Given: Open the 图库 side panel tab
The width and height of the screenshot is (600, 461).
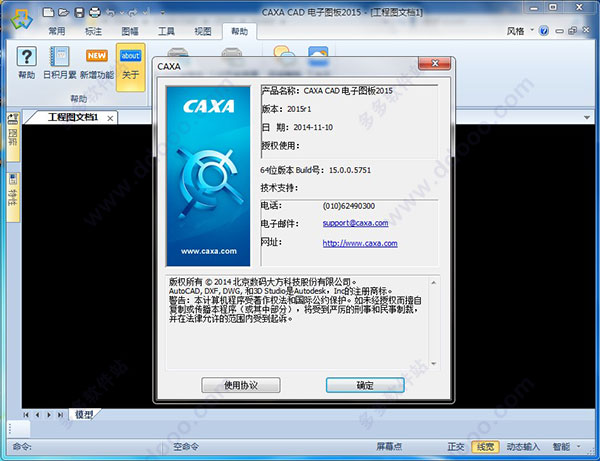Looking at the screenshot, I should [x=13, y=135].
